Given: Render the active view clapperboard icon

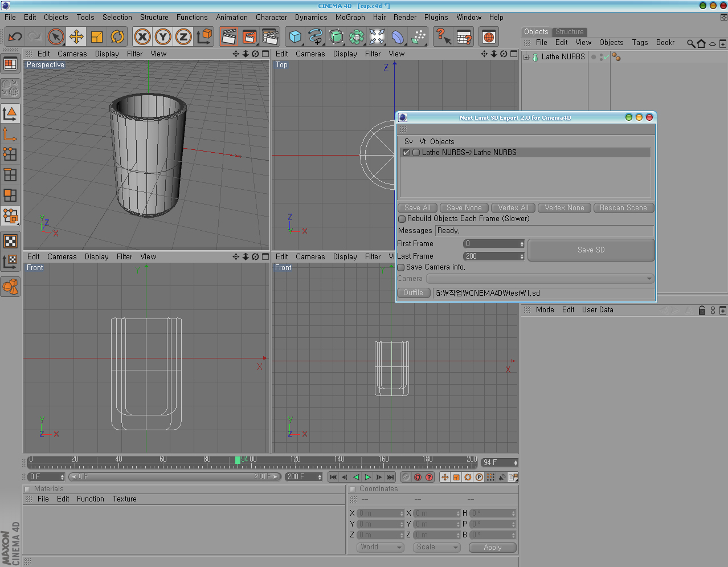Looking at the screenshot, I should tap(229, 37).
